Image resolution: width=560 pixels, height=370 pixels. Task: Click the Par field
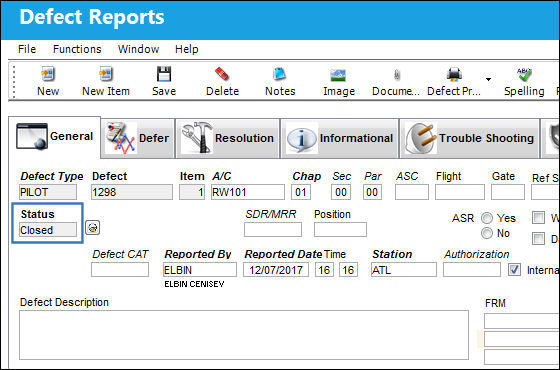coord(372,192)
